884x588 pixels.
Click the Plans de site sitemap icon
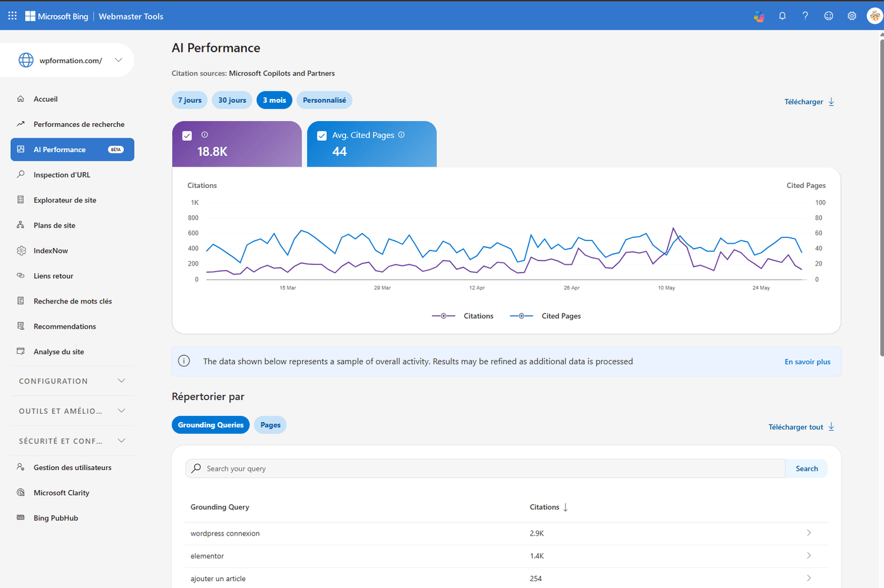21,225
